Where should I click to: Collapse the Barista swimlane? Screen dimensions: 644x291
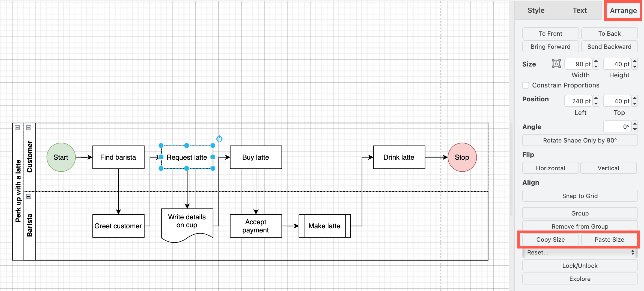[29, 196]
